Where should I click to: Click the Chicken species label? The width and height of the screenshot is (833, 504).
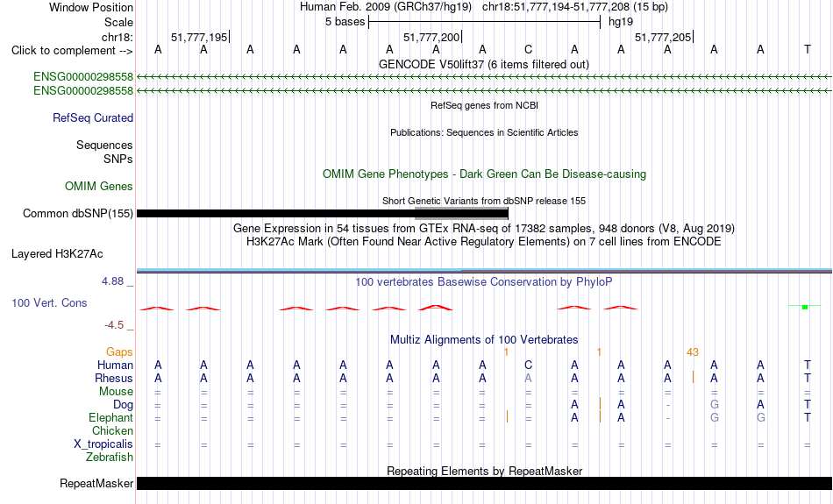112,430
